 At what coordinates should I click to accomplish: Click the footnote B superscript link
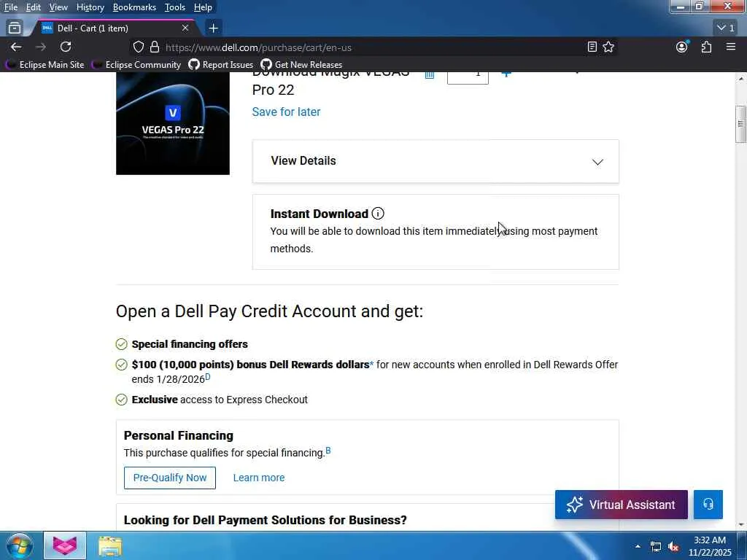(328, 451)
